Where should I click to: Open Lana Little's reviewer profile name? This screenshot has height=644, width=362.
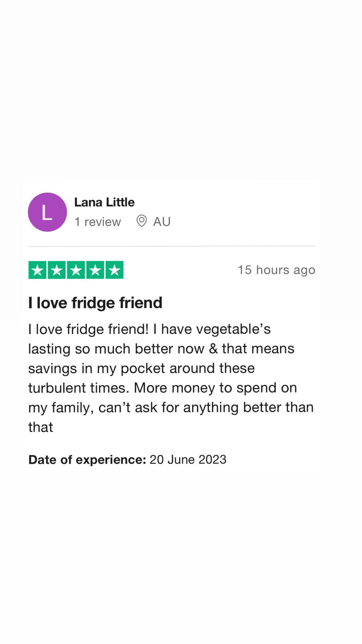(x=105, y=202)
